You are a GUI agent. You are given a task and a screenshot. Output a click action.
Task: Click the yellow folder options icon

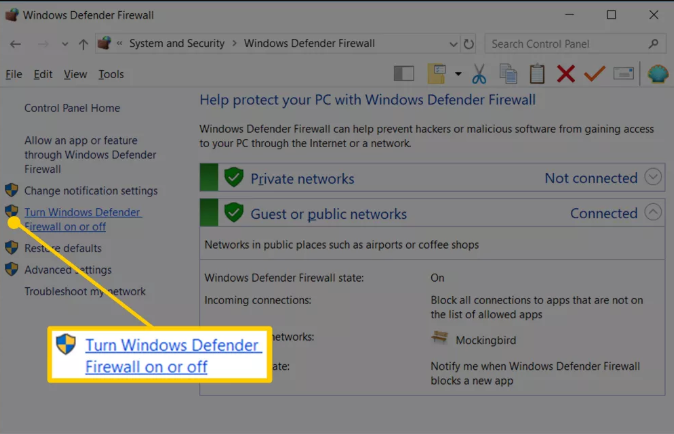click(x=437, y=73)
